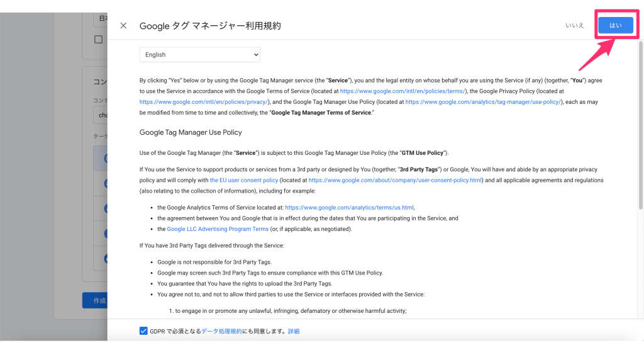This screenshot has height=350, width=644.
Task: Click the Google Tag Manager Use Policy heading
Action: pyautogui.click(x=191, y=132)
